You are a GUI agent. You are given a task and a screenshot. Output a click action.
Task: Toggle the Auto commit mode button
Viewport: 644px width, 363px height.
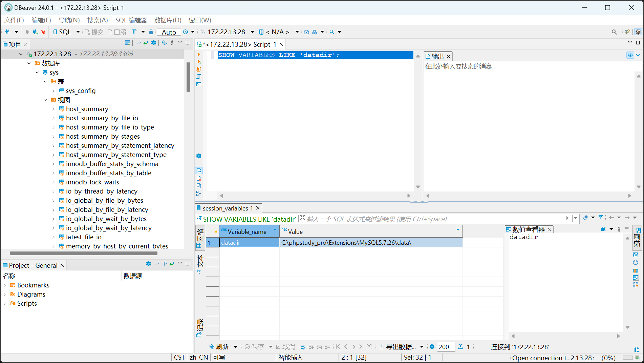coord(169,32)
